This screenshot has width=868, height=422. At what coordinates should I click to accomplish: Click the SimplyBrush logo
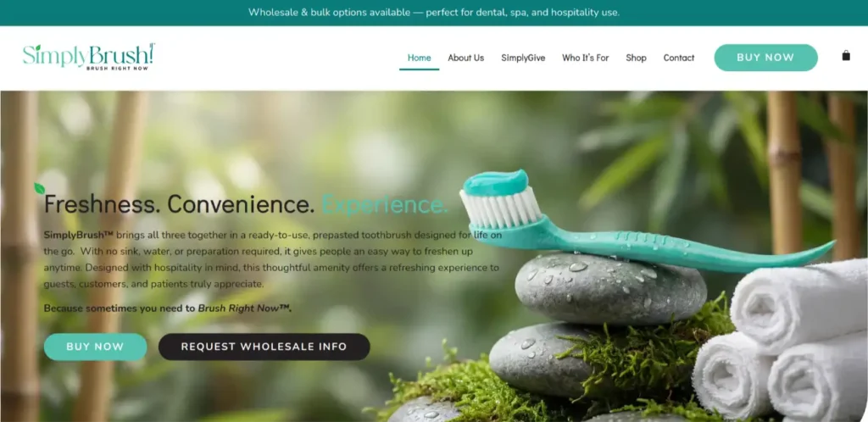coord(88,57)
